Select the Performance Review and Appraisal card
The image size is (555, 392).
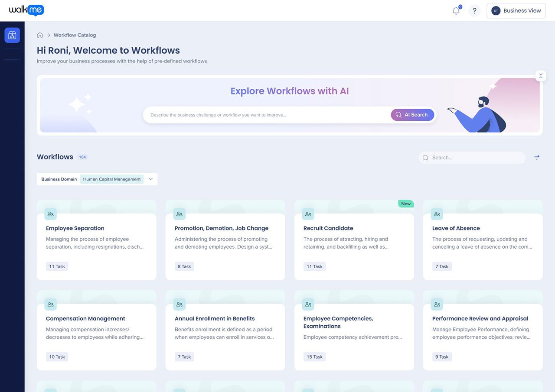[483, 330]
